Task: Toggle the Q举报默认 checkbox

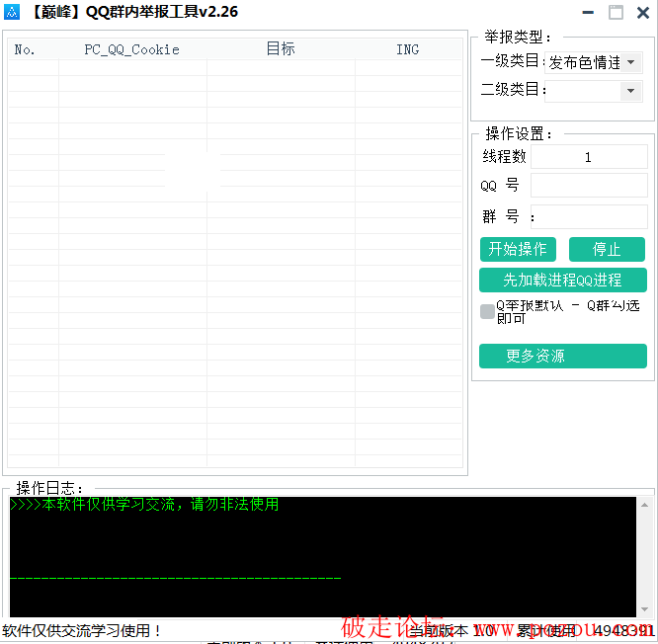Action: click(487, 312)
